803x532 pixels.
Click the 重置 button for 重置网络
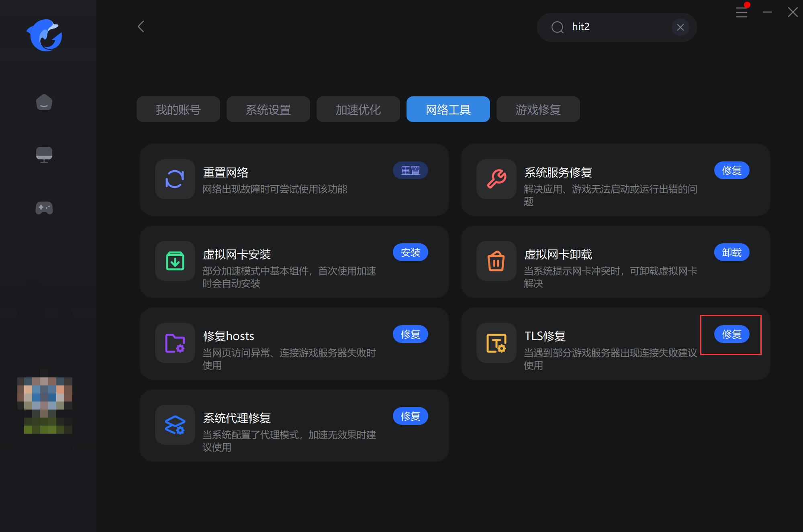(410, 170)
